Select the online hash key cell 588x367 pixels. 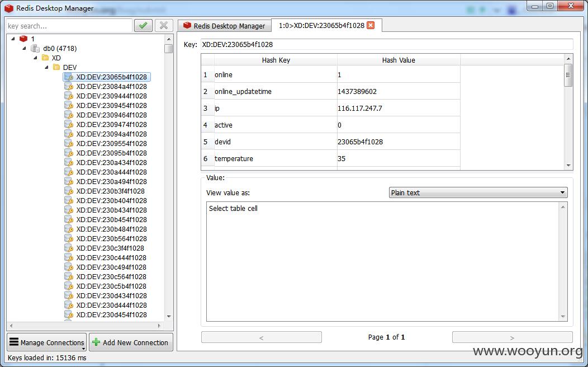coord(276,74)
